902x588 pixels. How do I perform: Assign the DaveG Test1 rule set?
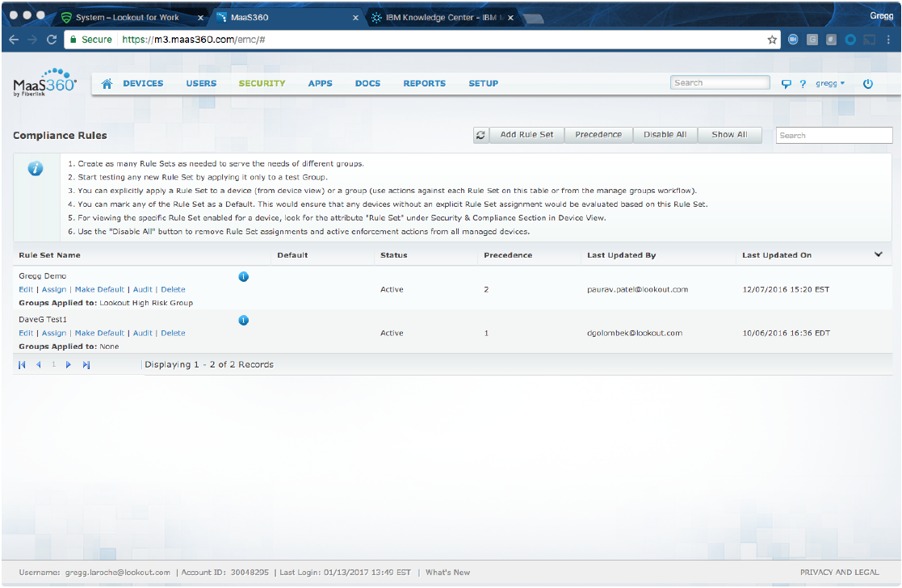pos(54,333)
